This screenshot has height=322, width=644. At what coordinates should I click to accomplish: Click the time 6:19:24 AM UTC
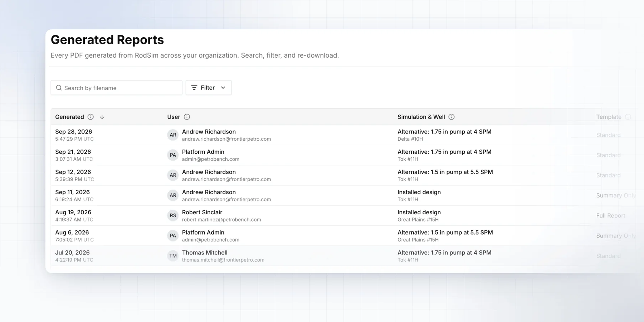click(x=74, y=200)
